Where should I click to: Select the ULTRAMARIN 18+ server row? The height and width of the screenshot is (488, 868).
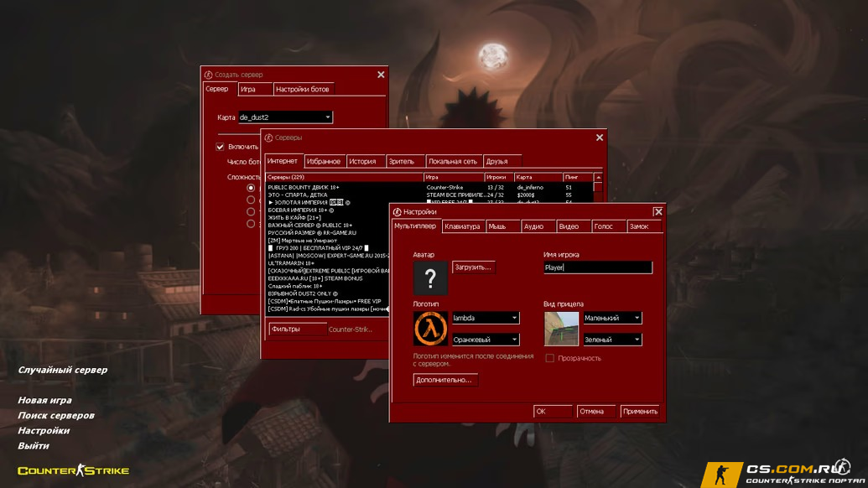tap(328, 263)
